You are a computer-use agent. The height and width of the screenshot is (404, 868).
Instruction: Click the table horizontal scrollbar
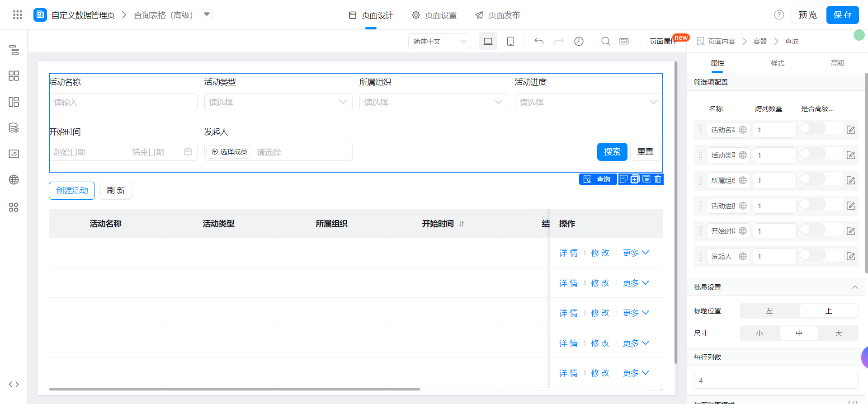(x=234, y=389)
